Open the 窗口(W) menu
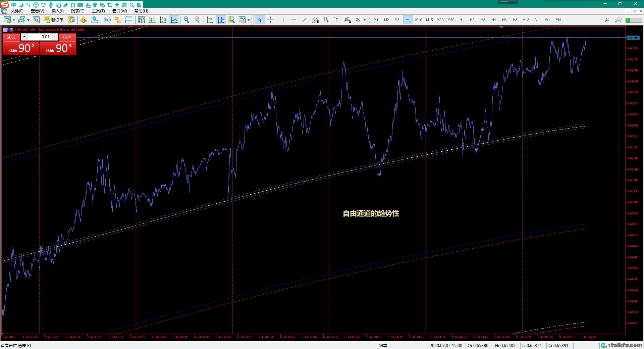The height and width of the screenshot is (349, 644). click(x=119, y=11)
